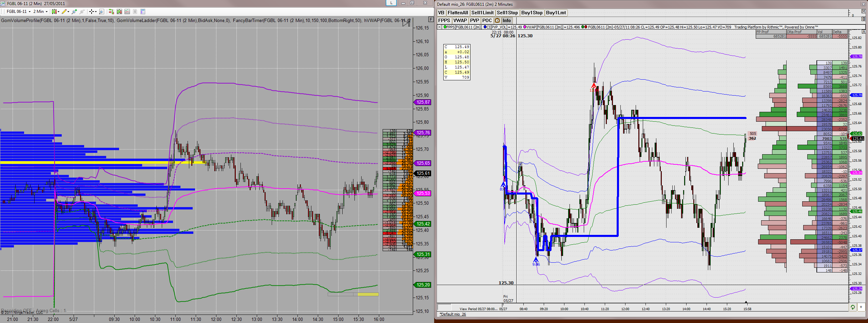Click the 125,31 green price marker
The height and width of the screenshot is (323, 868).
tap(423, 254)
